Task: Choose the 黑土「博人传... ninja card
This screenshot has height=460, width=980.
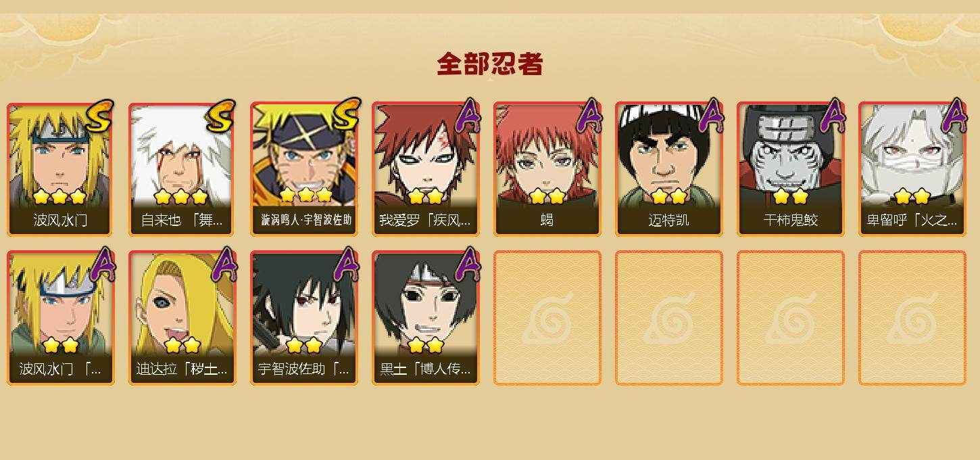Action: coord(425,318)
